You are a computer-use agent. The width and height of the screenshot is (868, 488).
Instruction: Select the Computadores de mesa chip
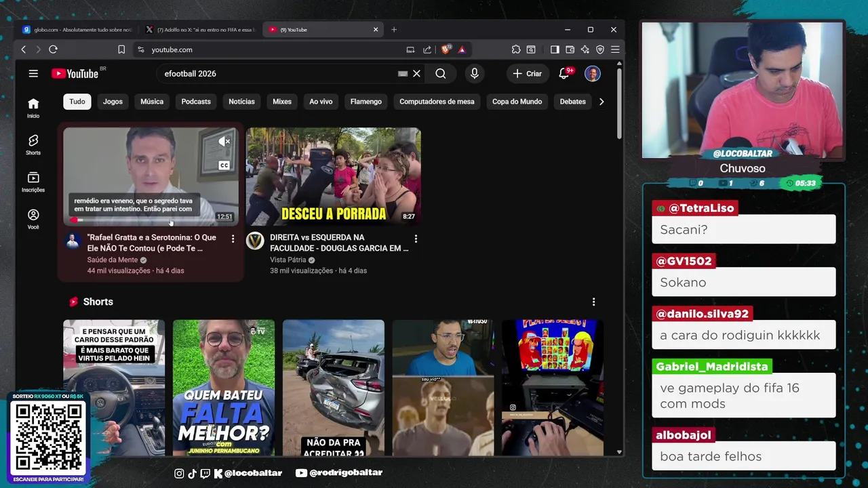437,102
